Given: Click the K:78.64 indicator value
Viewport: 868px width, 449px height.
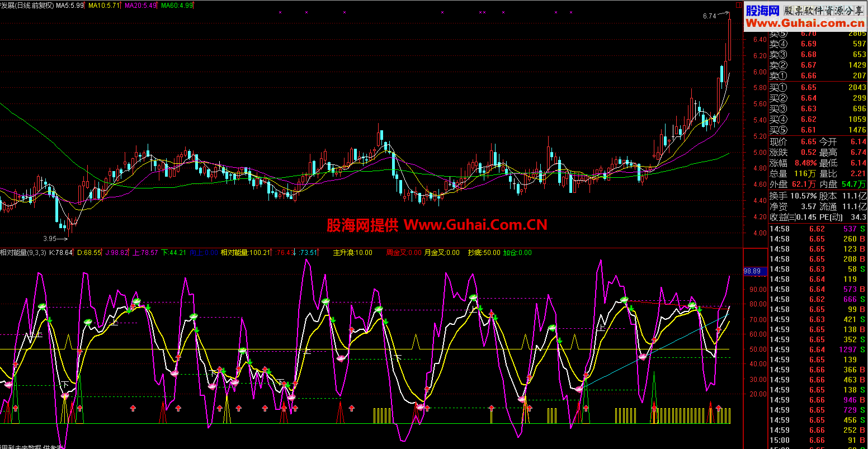Looking at the screenshot, I should coord(61,253).
